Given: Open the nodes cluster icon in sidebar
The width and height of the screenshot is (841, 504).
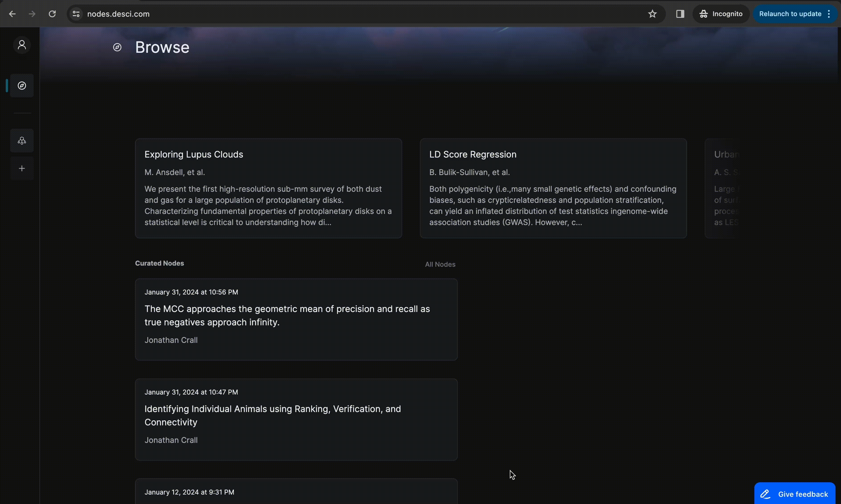Looking at the screenshot, I should click(22, 141).
